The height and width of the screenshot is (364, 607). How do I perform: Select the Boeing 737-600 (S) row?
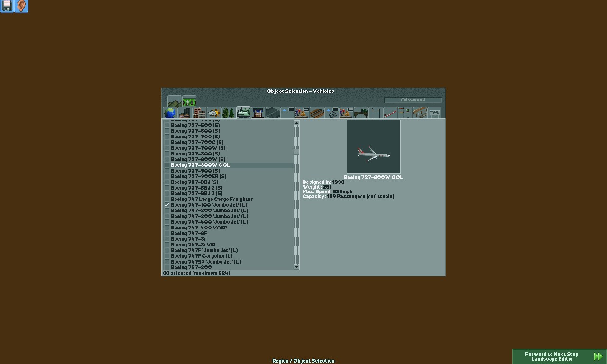coord(229,131)
